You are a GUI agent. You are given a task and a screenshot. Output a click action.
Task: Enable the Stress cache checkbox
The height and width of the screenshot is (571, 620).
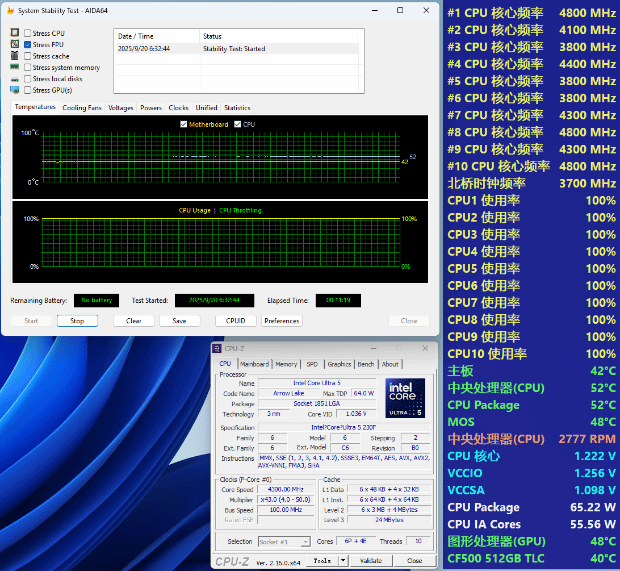27,56
